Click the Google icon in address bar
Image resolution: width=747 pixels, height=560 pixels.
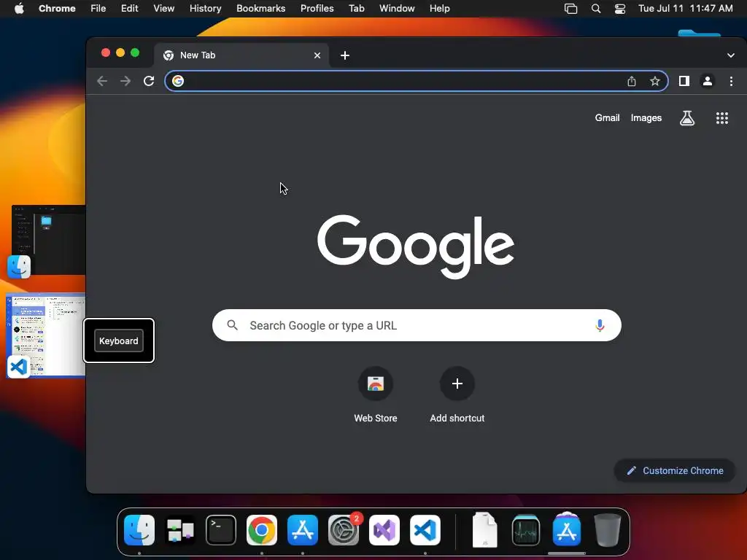tap(178, 81)
